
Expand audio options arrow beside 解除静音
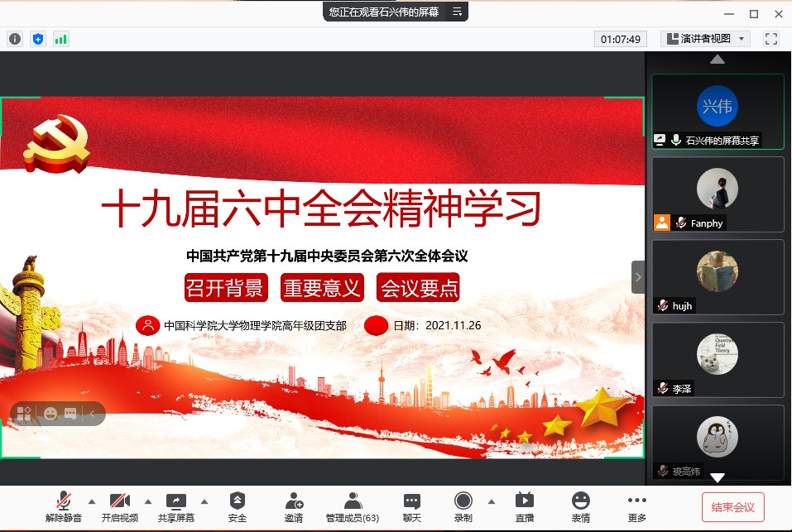coord(92,501)
